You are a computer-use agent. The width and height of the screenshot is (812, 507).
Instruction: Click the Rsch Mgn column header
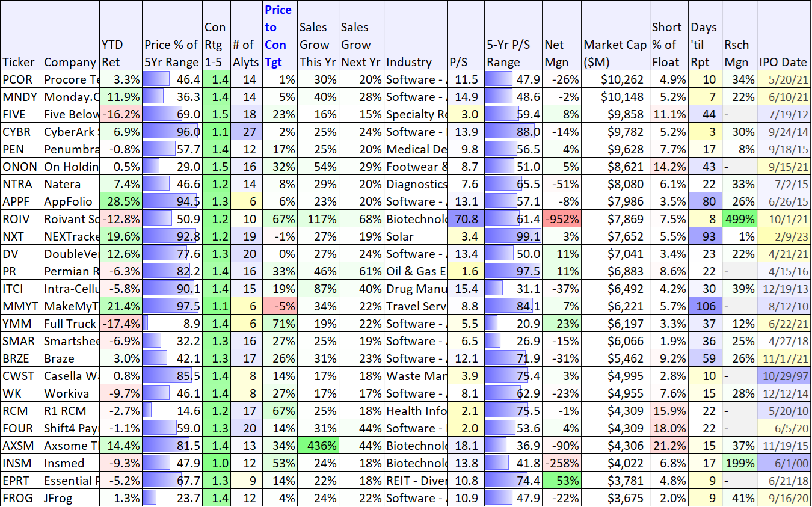(739, 35)
